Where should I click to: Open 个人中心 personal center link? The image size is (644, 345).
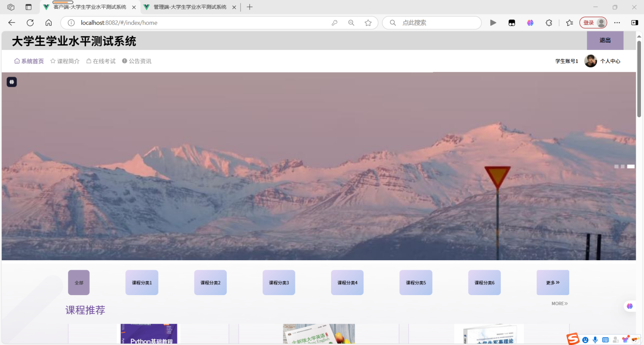click(x=610, y=61)
